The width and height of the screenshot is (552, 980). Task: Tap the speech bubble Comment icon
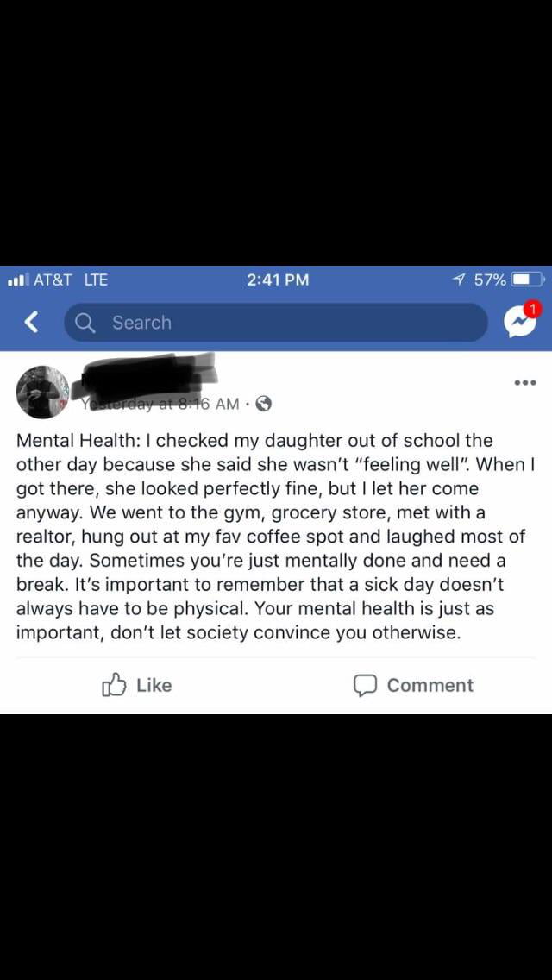coord(366,684)
